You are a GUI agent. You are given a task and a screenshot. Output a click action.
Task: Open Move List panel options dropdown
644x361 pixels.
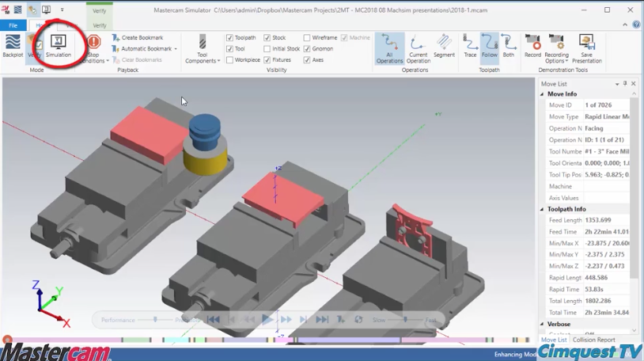(x=617, y=84)
